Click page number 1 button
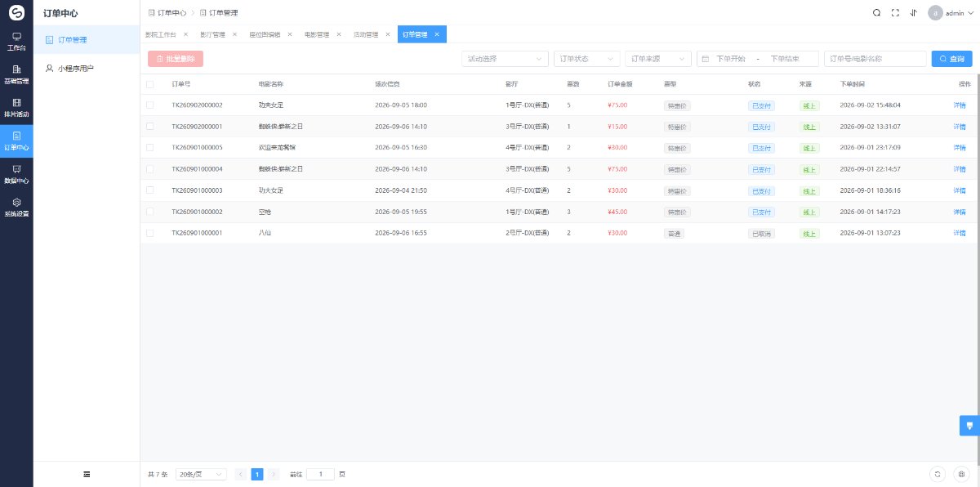The image size is (980, 487). [x=257, y=474]
